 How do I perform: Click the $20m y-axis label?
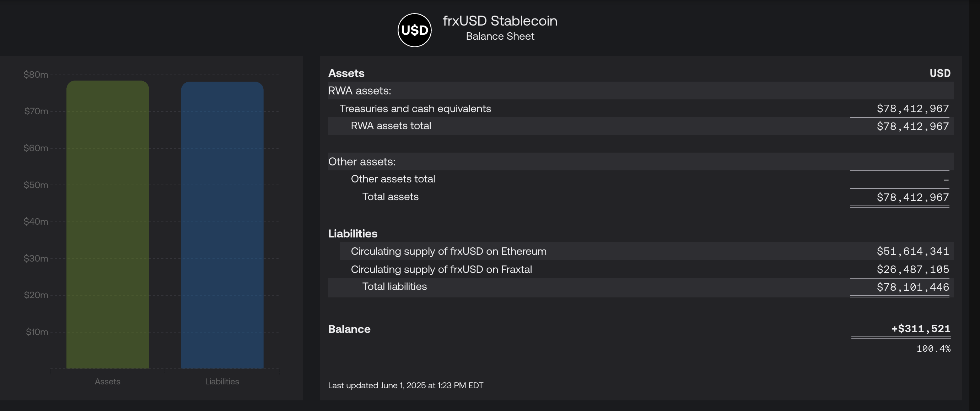click(36, 295)
